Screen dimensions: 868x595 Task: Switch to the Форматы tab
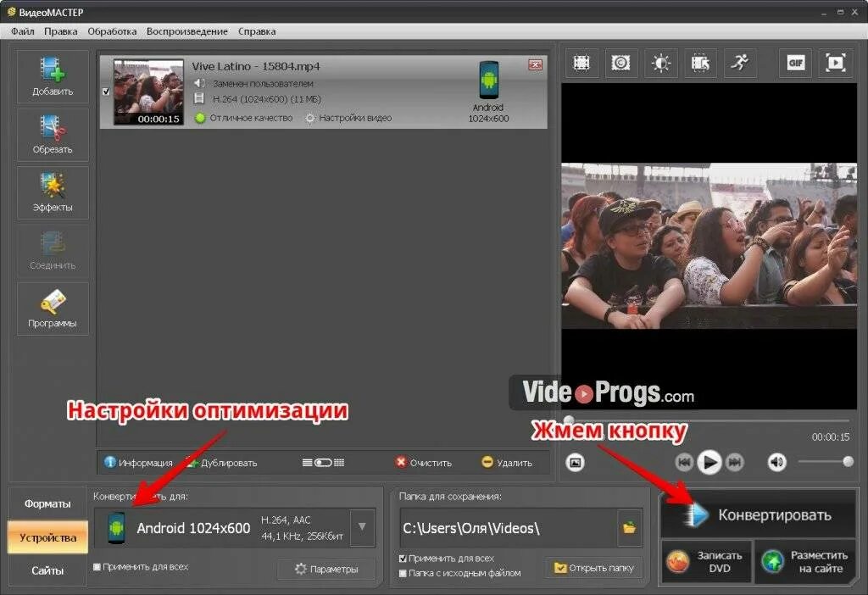[47, 503]
